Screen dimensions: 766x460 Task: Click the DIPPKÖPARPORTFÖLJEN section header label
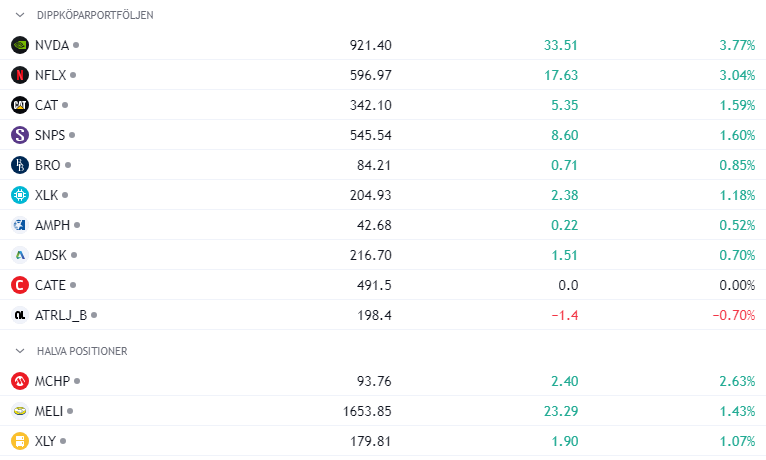pos(95,15)
